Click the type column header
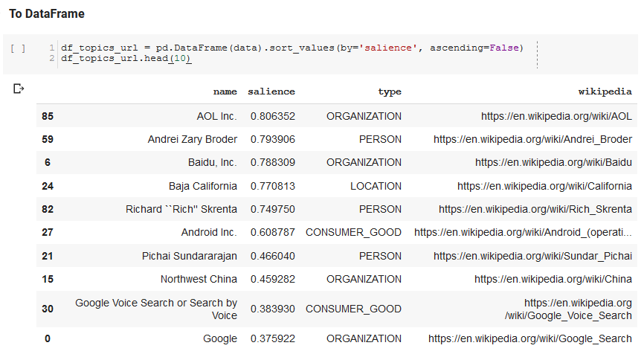 [390, 91]
